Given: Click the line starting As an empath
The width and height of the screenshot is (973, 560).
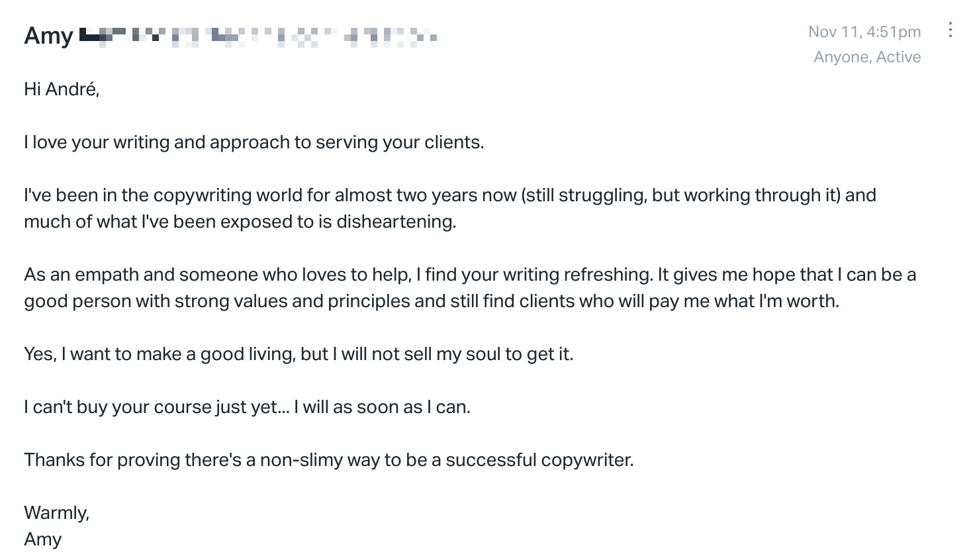Looking at the screenshot, I should tap(470, 275).
